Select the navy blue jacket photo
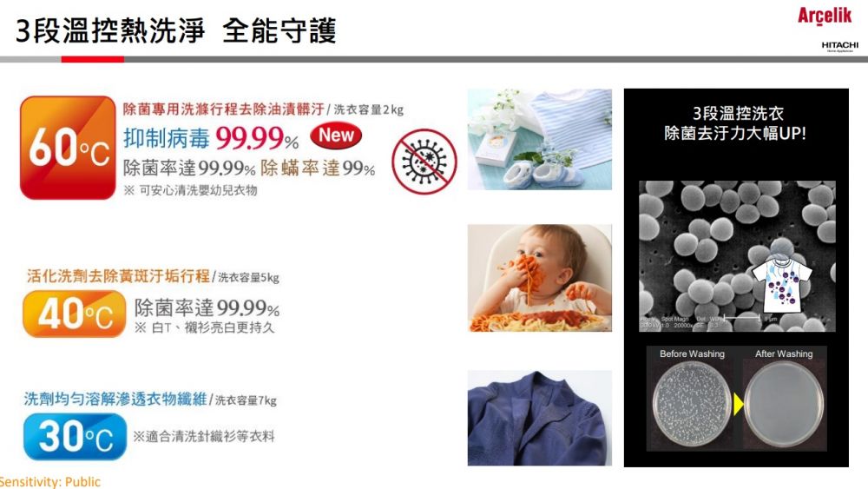The image size is (868, 489). 540,418
